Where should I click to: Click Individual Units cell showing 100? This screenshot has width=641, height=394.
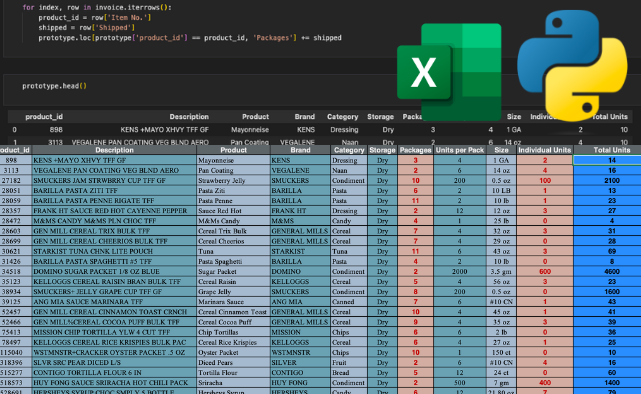coord(545,180)
